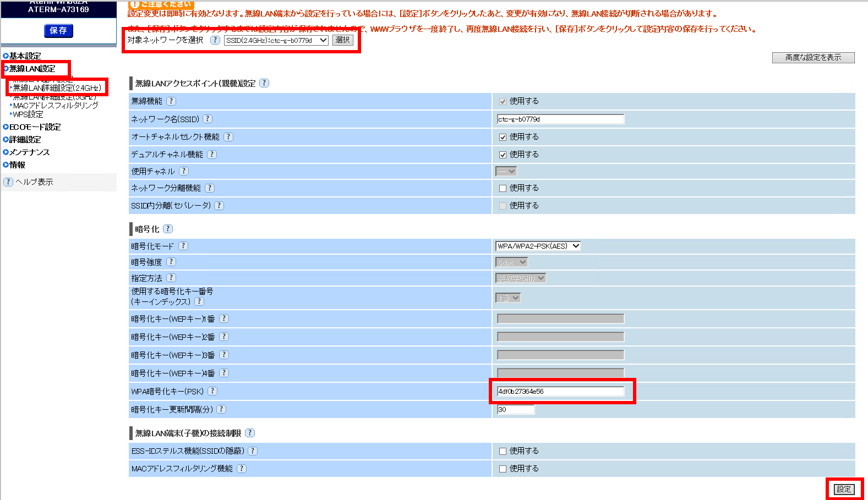Disable オートチャネルセレクト機能 checkbox
868x500 pixels.
[x=503, y=137]
